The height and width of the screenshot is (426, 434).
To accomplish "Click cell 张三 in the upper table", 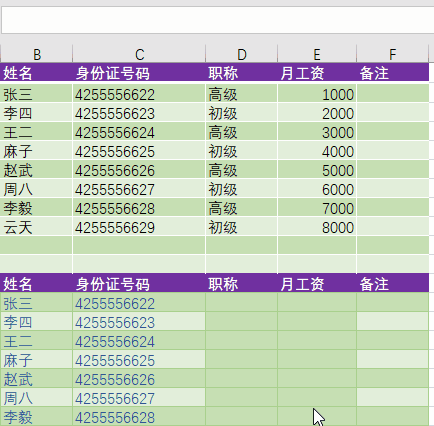I will pos(36,93).
